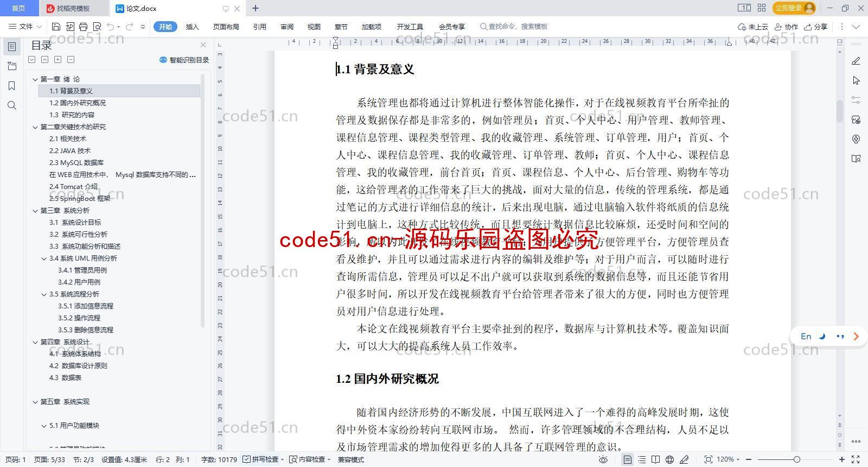
Task: Click the promote level up-arrow icon in 目录 pane
Action: pos(44,60)
